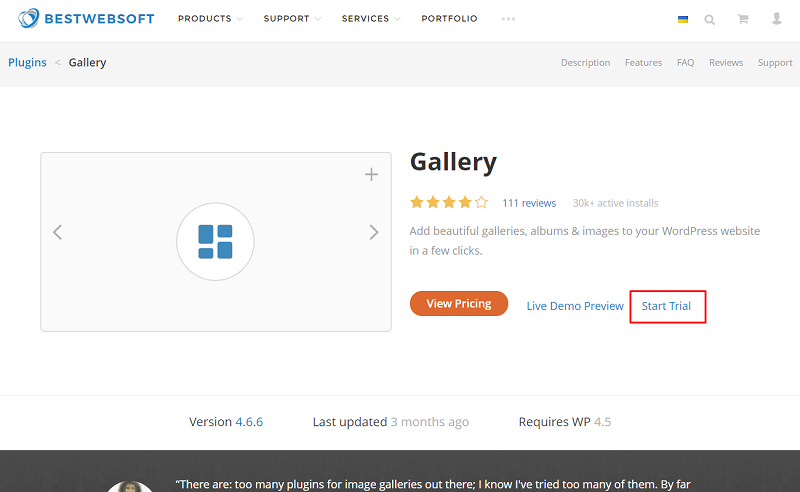Open the user account icon
This screenshot has width=800, height=492.
(777, 19)
